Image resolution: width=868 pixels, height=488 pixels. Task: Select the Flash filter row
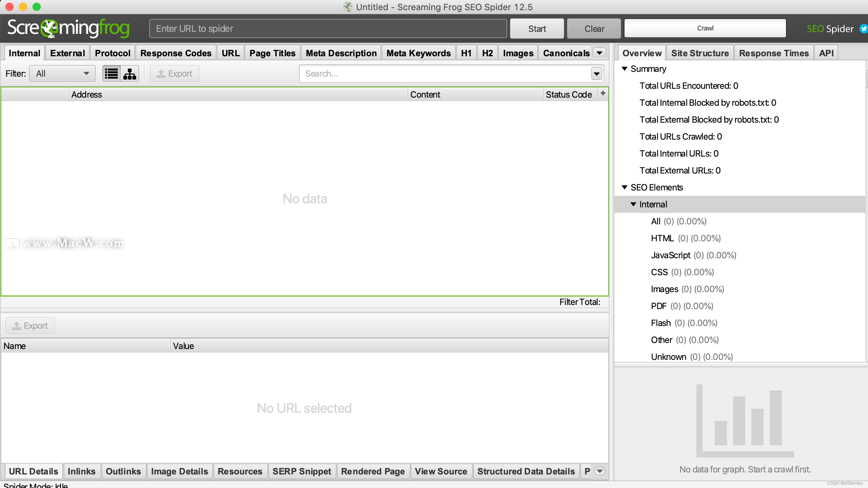point(740,323)
